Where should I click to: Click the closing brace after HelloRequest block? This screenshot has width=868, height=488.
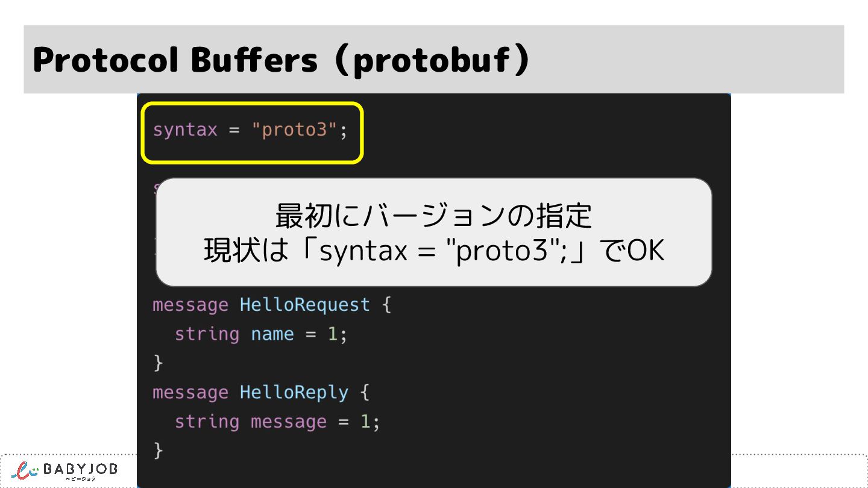pos(159,363)
